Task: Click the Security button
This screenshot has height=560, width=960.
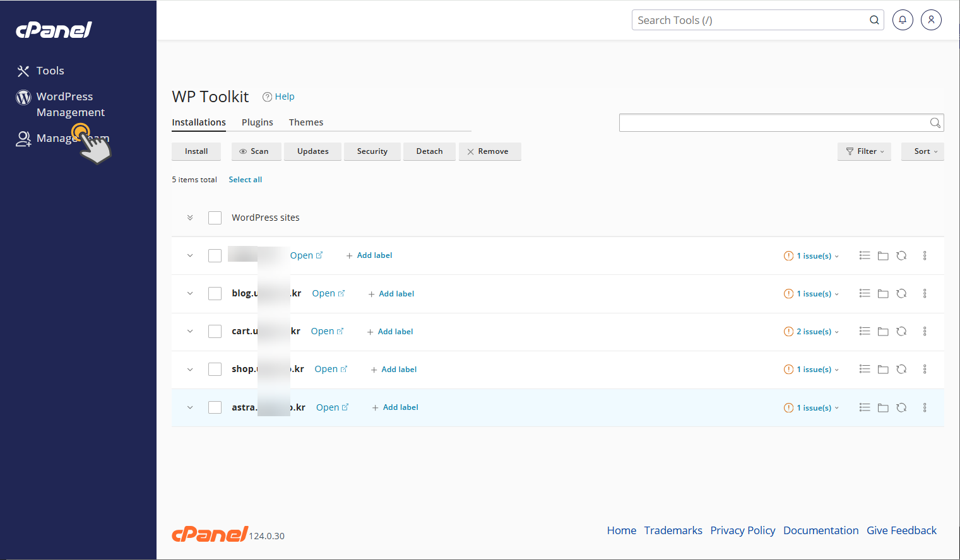Action: 372,151
